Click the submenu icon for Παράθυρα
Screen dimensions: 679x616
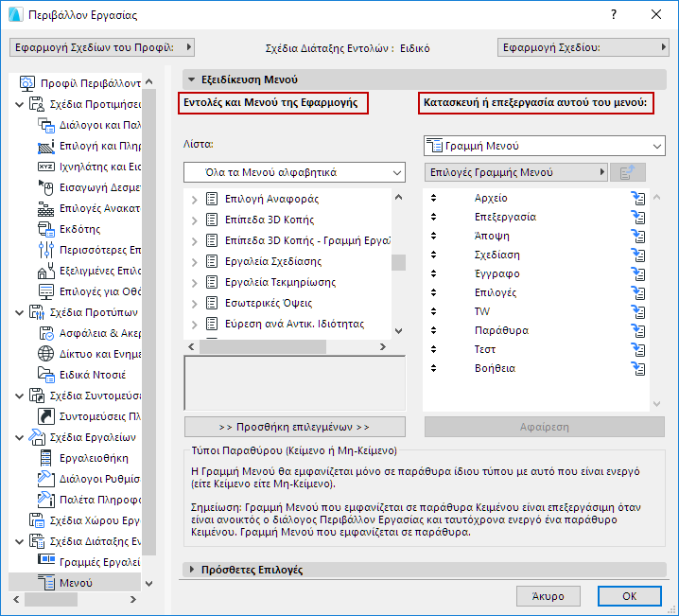(x=637, y=330)
